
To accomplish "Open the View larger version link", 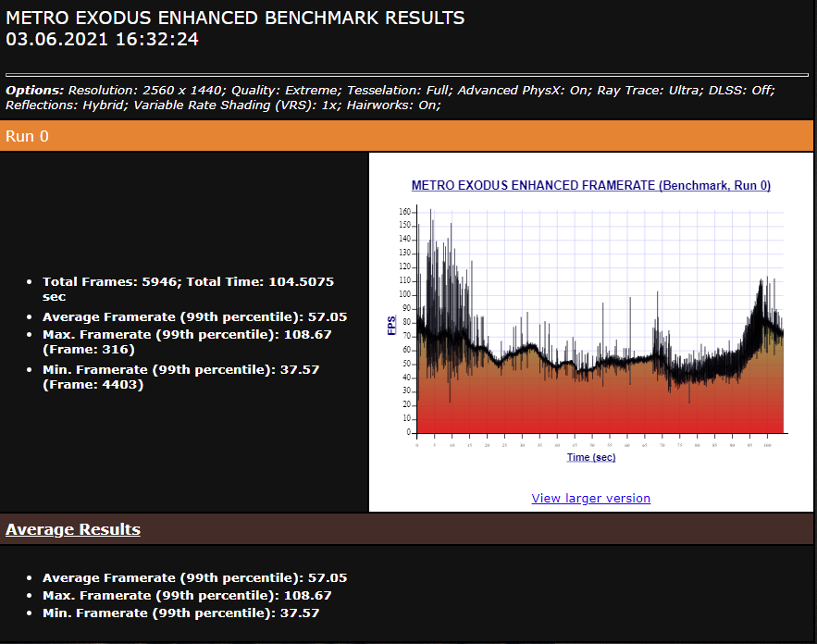I will [x=591, y=498].
